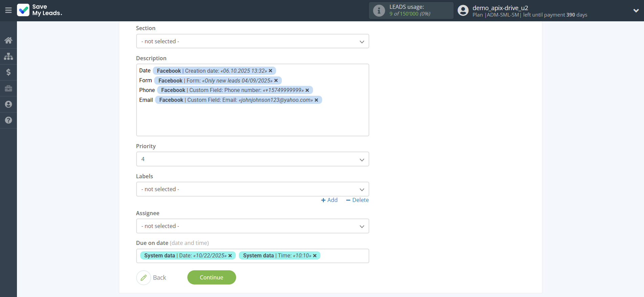Go to the home dashboard icon

[8, 41]
